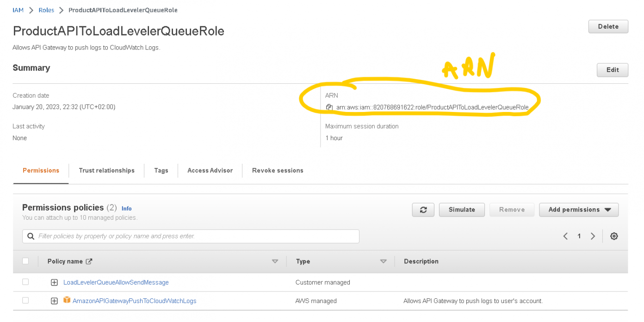
Task: Click the previous page chevron
Action: point(565,236)
